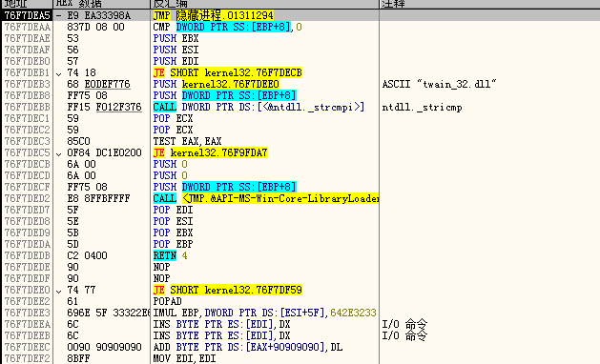
Task: Click address 76F7DEC1
Action: tap(27, 118)
